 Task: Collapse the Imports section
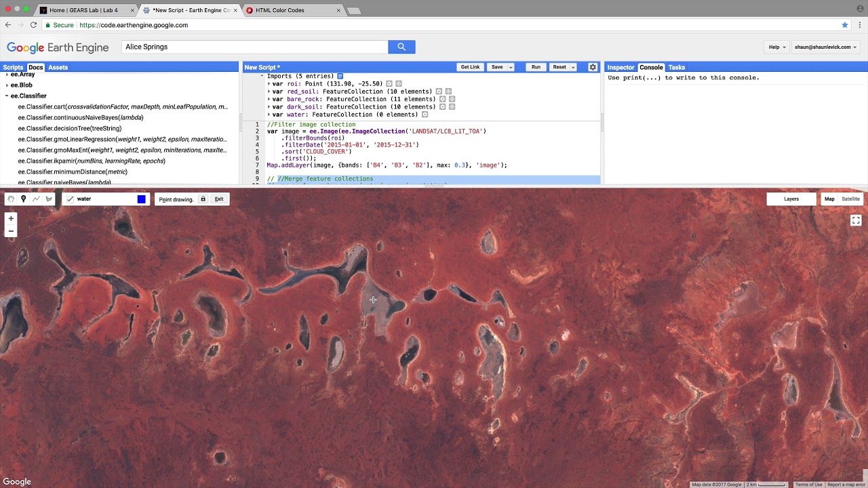pyautogui.click(x=262, y=76)
